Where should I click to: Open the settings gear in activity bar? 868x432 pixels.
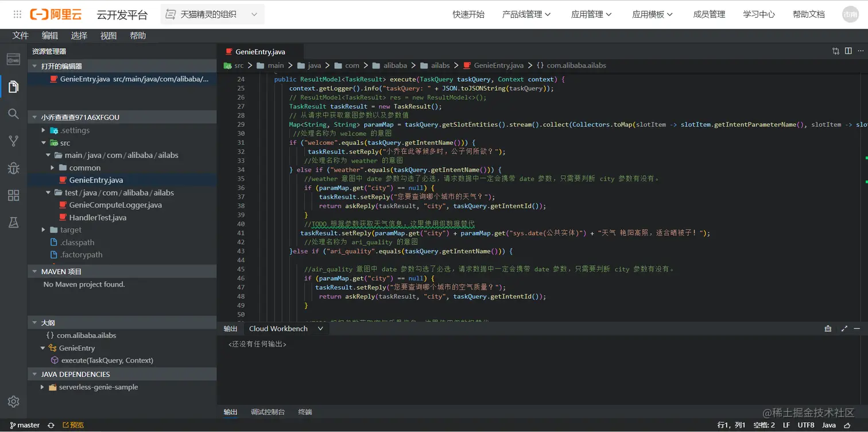(13, 402)
